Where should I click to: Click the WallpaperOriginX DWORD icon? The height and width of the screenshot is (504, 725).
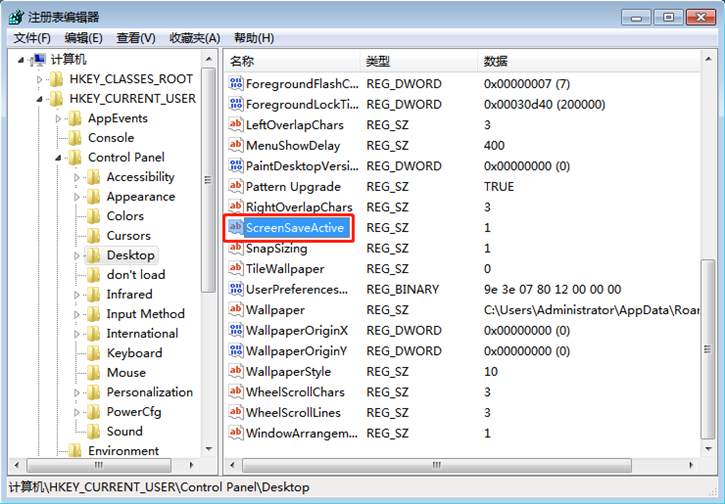[236, 330]
